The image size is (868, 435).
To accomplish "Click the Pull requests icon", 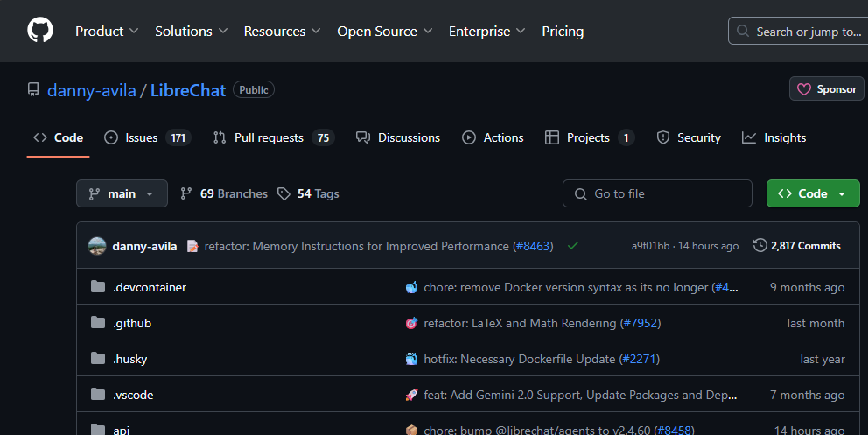I will (220, 137).
